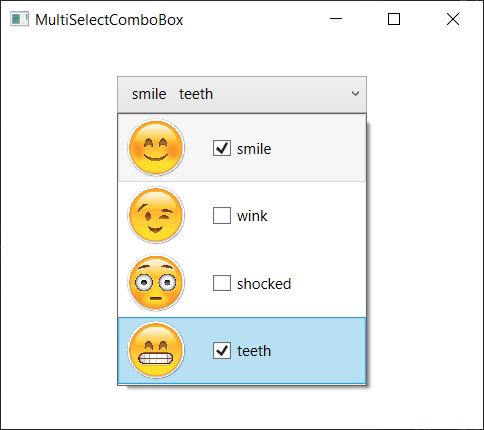Image resolution: width=484 pixels, height=430 pixels.
Task: Select the 'smile' label text
Action: click(x=254, y=149)
